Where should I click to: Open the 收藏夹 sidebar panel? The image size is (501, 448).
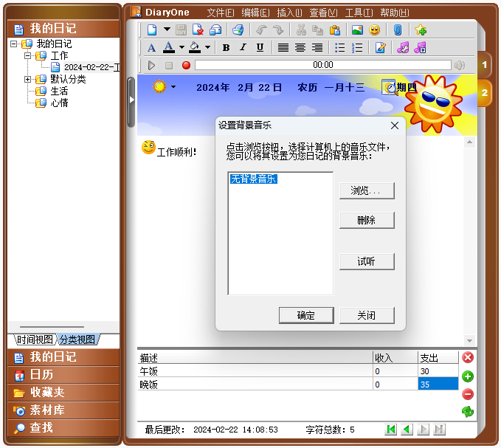[x=63, y=393]
